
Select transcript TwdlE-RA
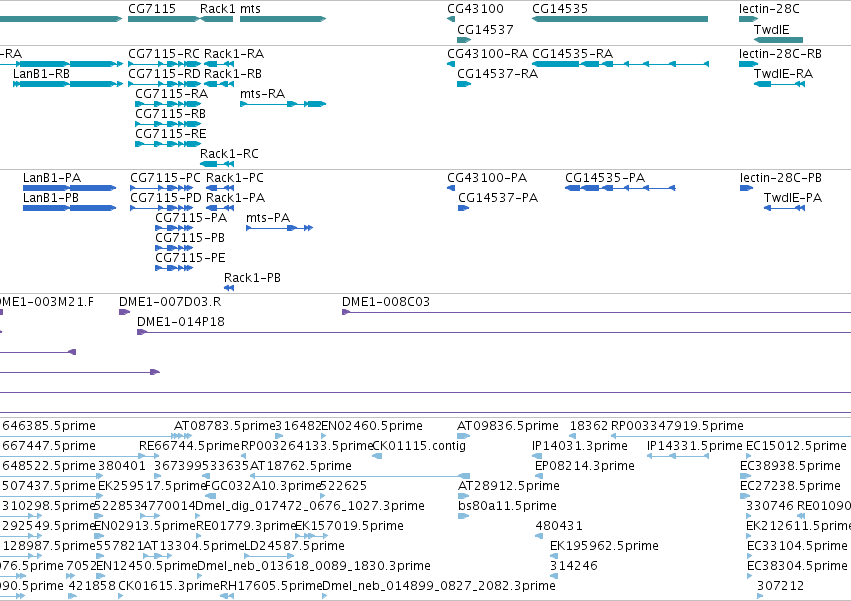(x=783, y=74)
